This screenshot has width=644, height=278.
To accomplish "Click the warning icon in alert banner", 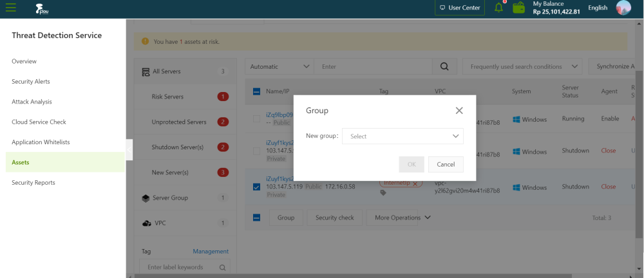I will 145,41.
